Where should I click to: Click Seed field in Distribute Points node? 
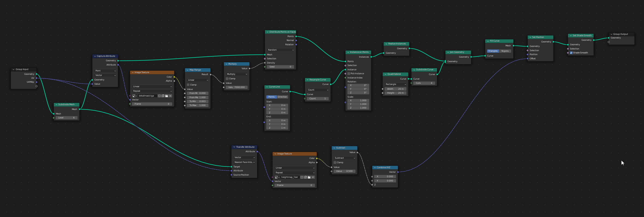(x=280, y=67)
